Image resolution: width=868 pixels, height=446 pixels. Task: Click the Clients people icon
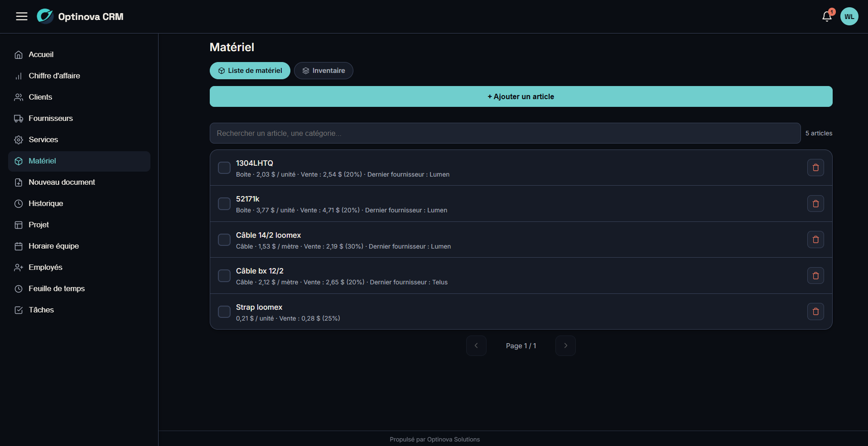[19, 97]
